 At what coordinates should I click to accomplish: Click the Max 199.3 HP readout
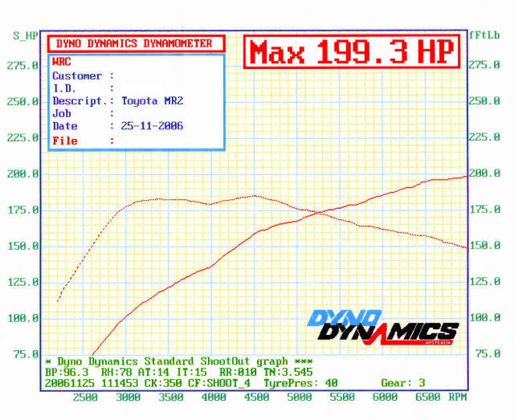tap(353, 52)
